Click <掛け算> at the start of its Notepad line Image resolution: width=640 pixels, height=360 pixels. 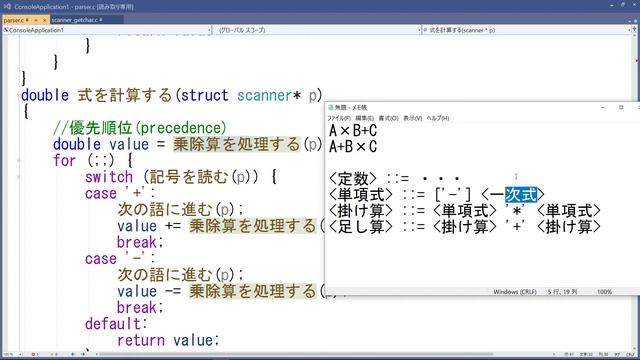[x=360, y=211]
